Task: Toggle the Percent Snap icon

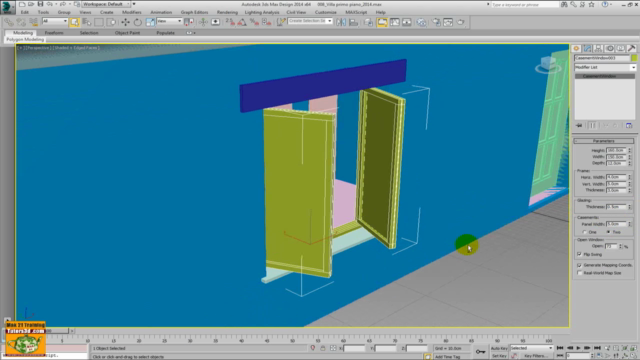Action: 254,22
